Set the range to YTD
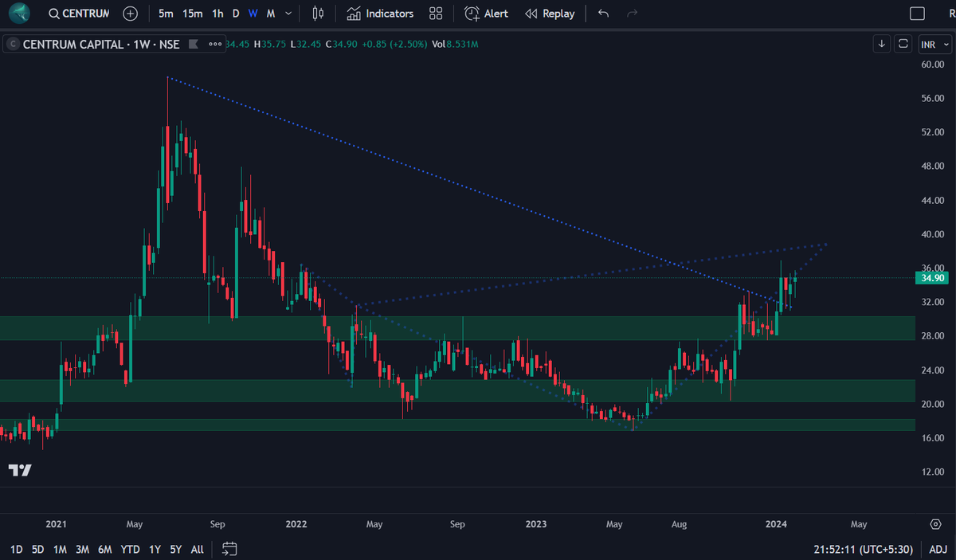This screenshot has height=560, width=956. 130,549
